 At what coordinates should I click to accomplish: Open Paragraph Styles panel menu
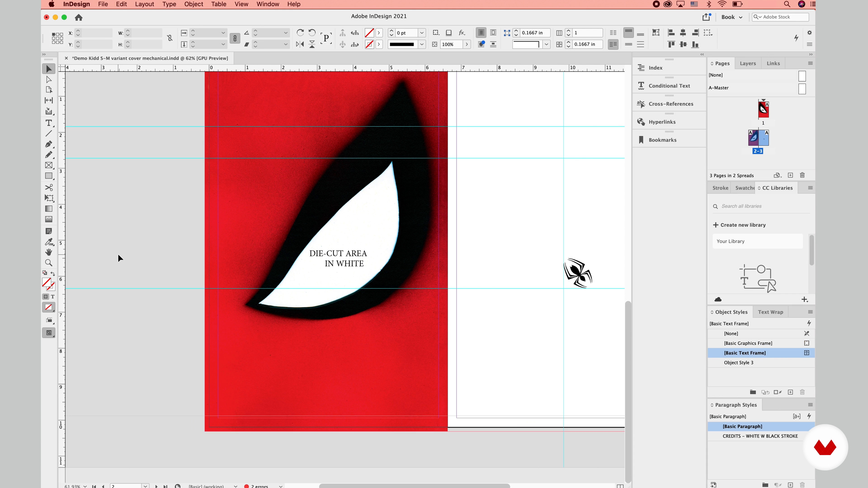[810, 404]
